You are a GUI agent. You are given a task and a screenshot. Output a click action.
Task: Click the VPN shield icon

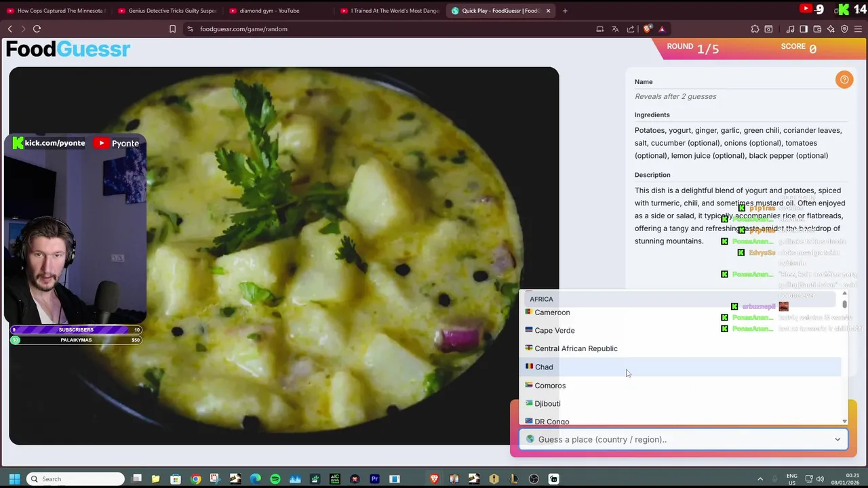click(x=844, y=29)
